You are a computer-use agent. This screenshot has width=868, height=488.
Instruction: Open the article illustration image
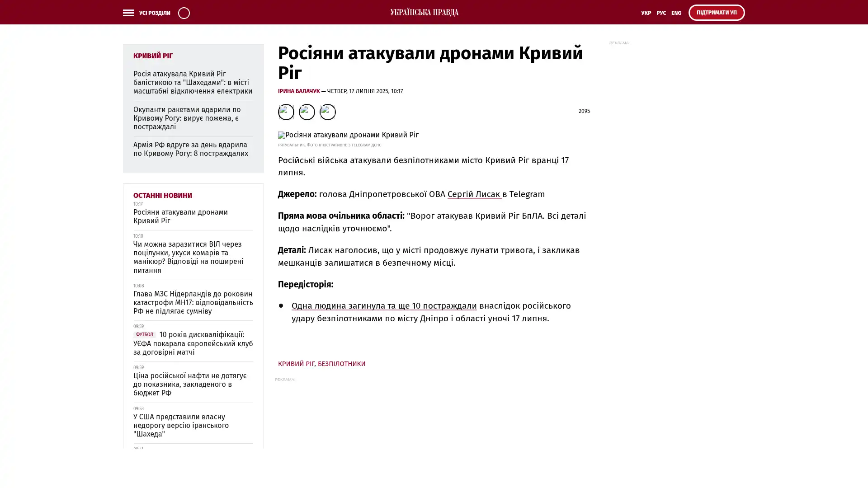click(x=348, y=135)
